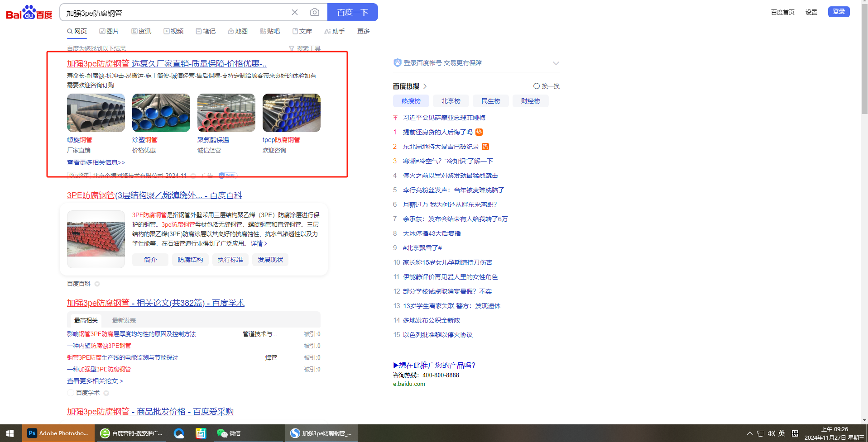Open the 百度学术 相关论文 result title

156,303
